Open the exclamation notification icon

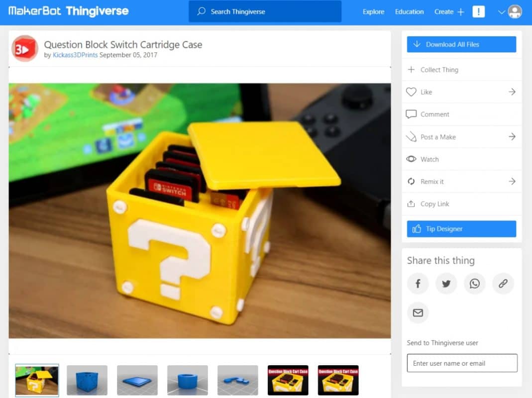pyautogui.click(x=478, y=11)
